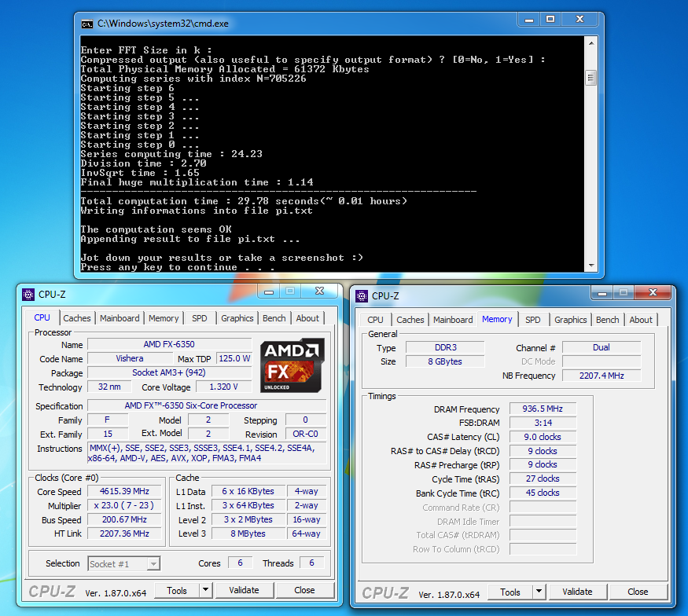
Task: Select the Mainboard tab in right CPU-Z
Action: (x=453, y=320)
